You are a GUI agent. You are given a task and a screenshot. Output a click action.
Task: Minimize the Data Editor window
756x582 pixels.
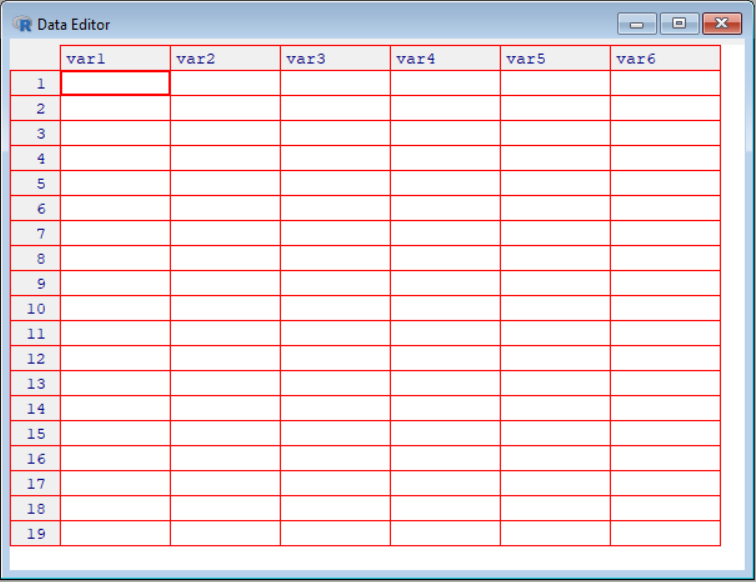click(636, 24)
